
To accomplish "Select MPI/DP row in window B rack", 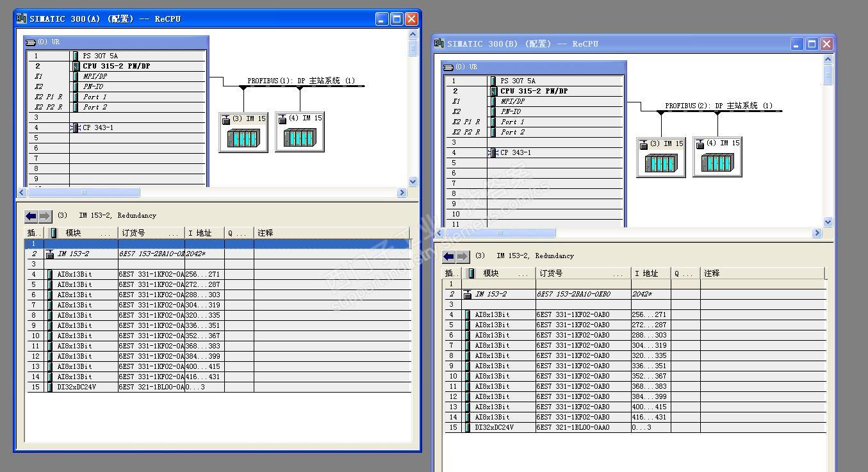I will point(534,101).
